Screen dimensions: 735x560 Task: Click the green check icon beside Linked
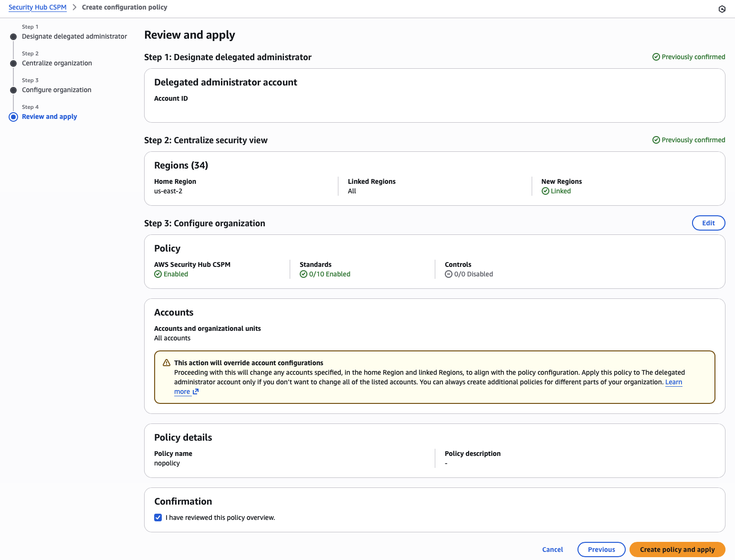point(545,191)
